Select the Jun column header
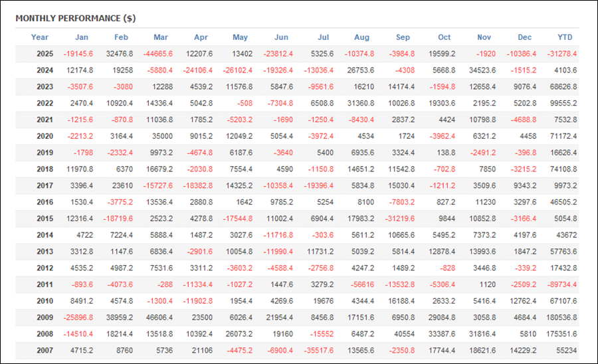 point(281,37)
